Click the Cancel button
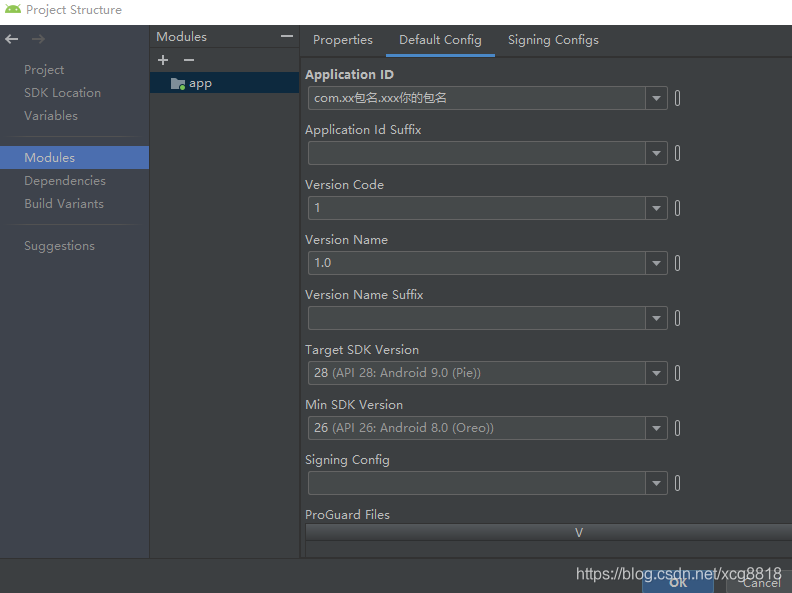 click(761, 583)
